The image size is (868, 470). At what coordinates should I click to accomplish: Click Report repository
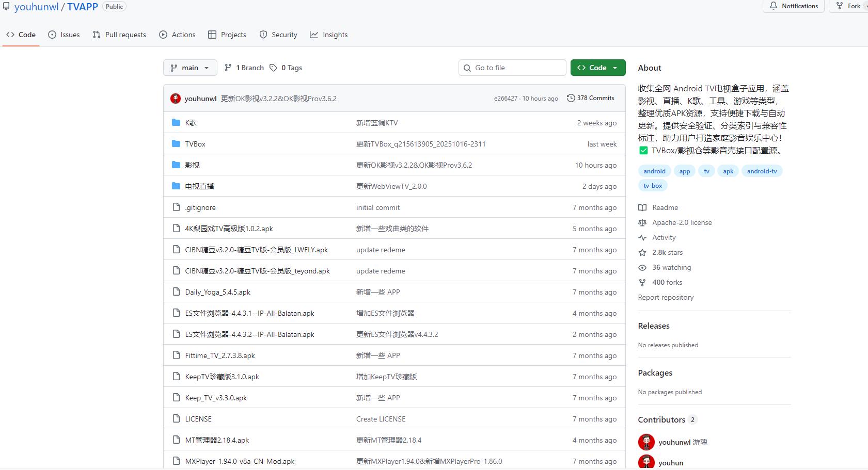pyautogui.click(x=666, y=297)
